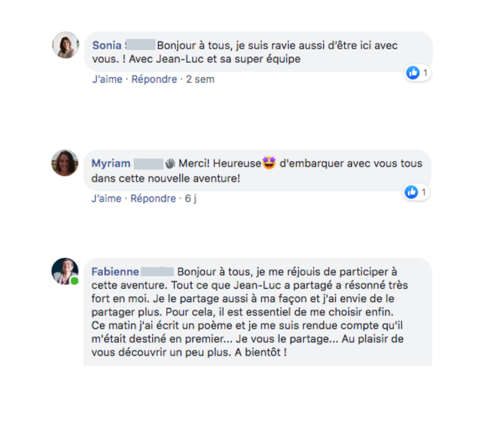Image resolution: width=504 pixels, height=423 pixels.
Task: View the like count on Myriam's comment
Action: tap(424, 192)
